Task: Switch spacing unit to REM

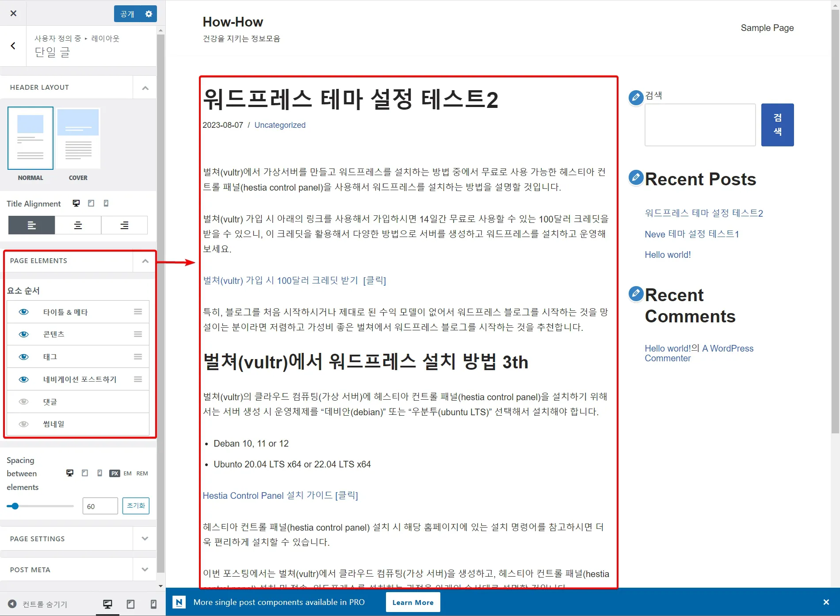Action: (142, 473)
